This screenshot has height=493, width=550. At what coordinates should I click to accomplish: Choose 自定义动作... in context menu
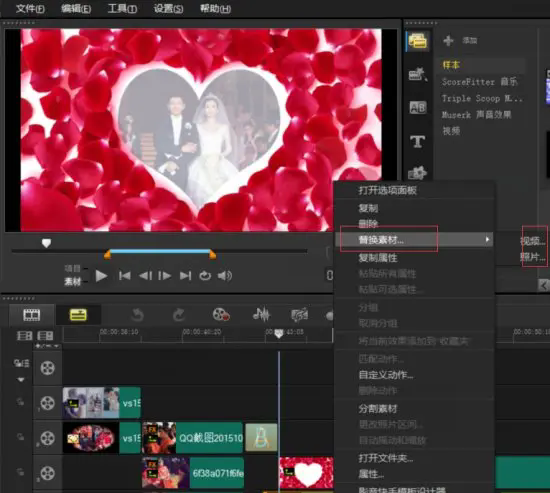pyautogui.click(x=386, y=375)
